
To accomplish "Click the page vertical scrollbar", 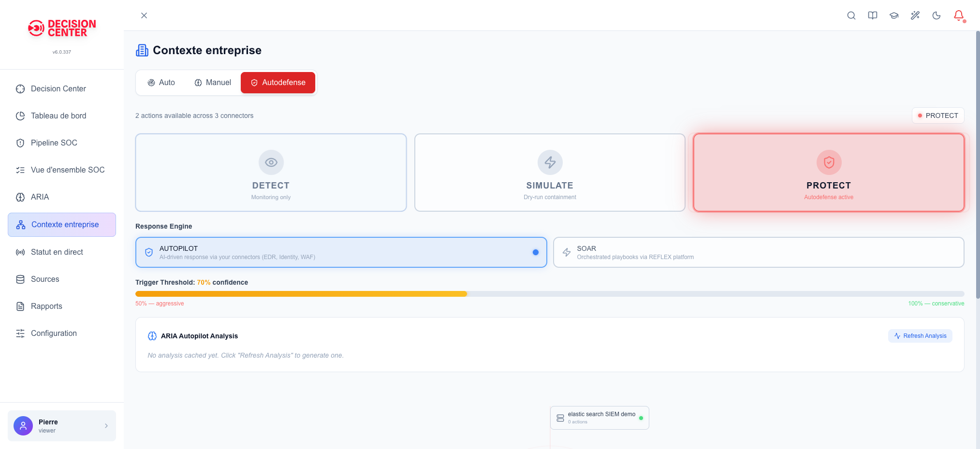I will click(978, 164).
